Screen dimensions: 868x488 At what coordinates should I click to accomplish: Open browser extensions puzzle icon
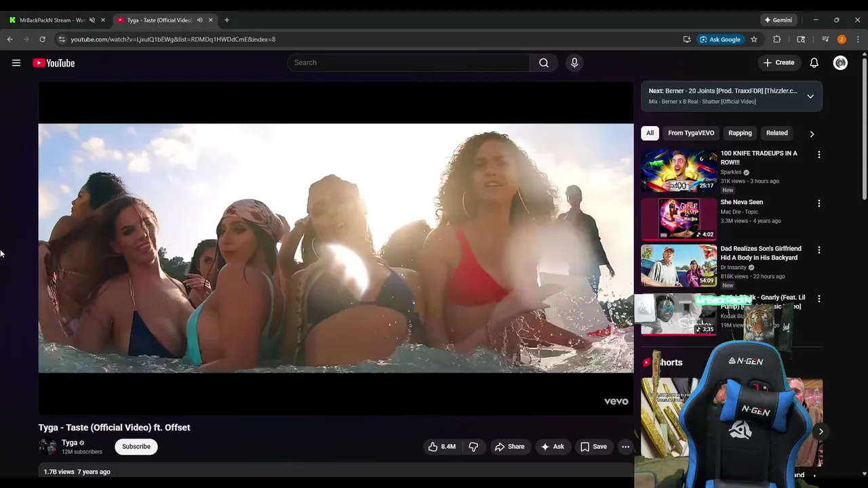coord(777,39)
